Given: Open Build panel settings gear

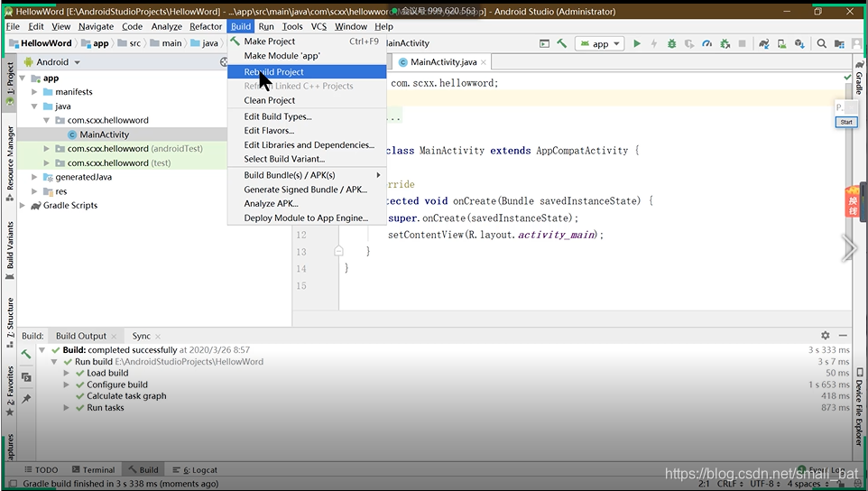Looking at the screenshot, I should tap(826, 336).
